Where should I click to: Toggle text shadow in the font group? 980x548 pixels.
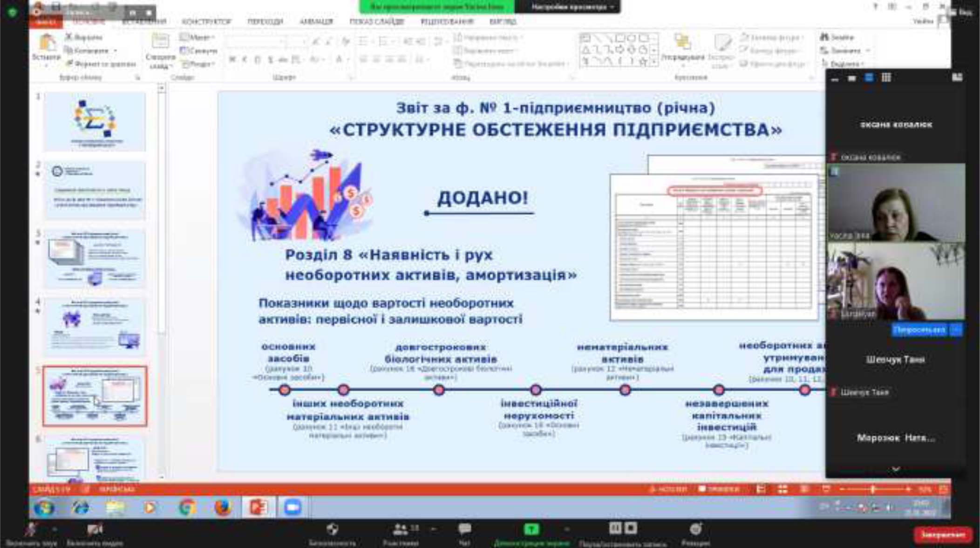point(270,59)
